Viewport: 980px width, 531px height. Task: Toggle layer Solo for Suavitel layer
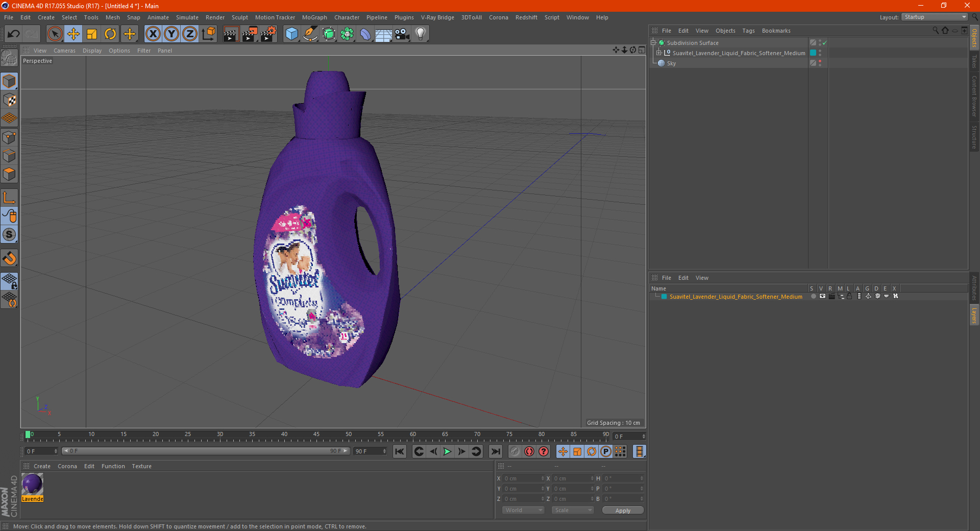click(813, 296)
